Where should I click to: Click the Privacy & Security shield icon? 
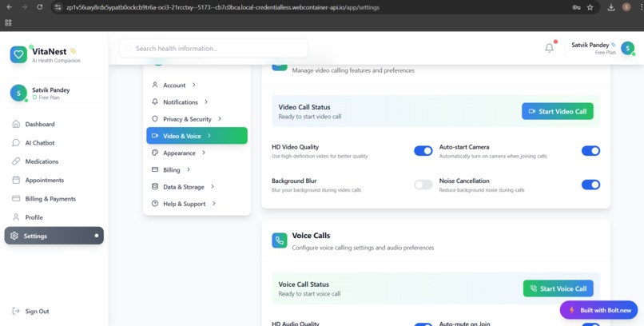tap(155, 119)
